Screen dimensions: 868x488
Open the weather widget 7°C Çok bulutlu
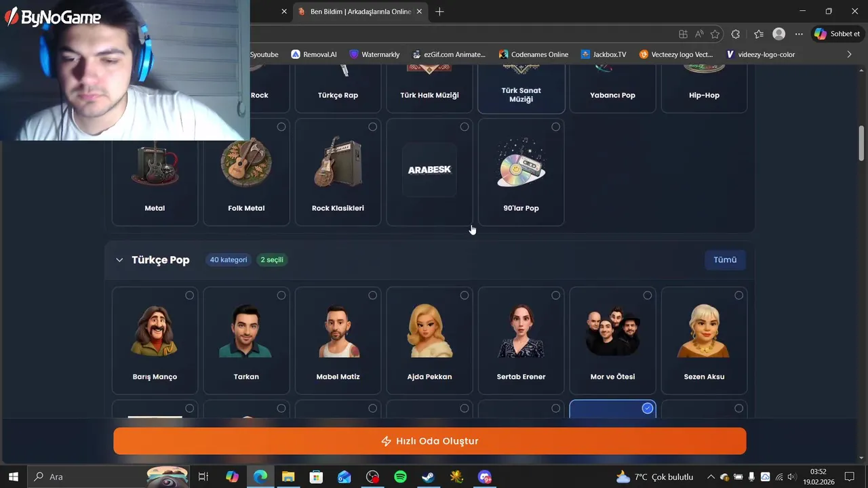(x=654, y=477)
